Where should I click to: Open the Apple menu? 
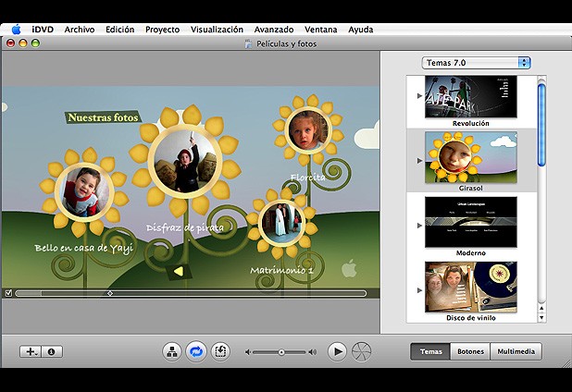pos(16,30)
